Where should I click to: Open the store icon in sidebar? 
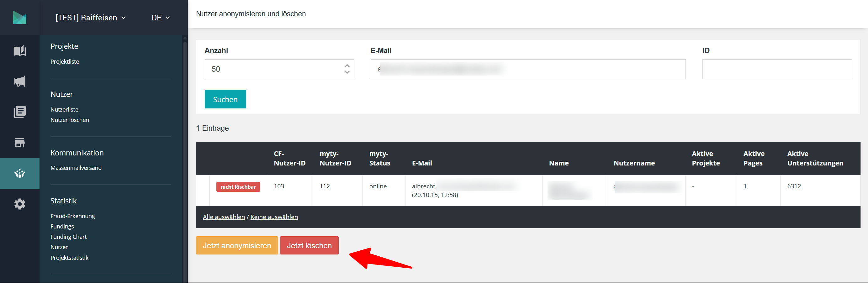pos(19,143)
